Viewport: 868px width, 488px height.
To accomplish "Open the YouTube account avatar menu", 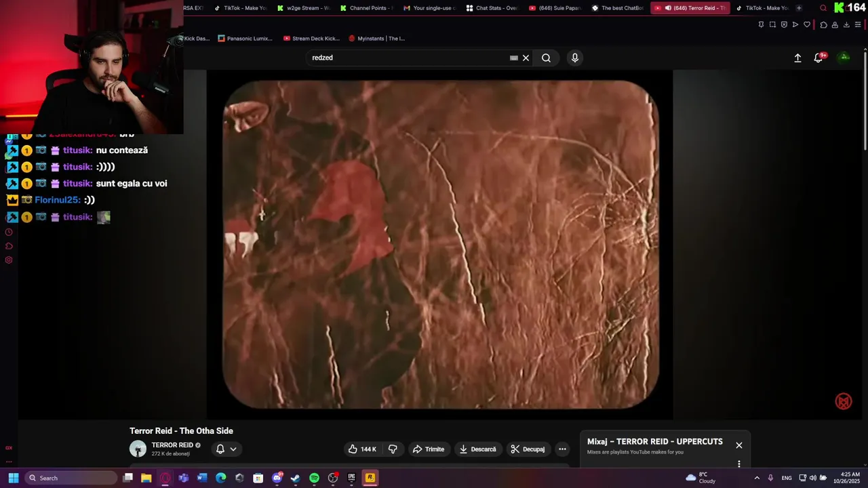I will pyautogui.click(x=844, y=58).
